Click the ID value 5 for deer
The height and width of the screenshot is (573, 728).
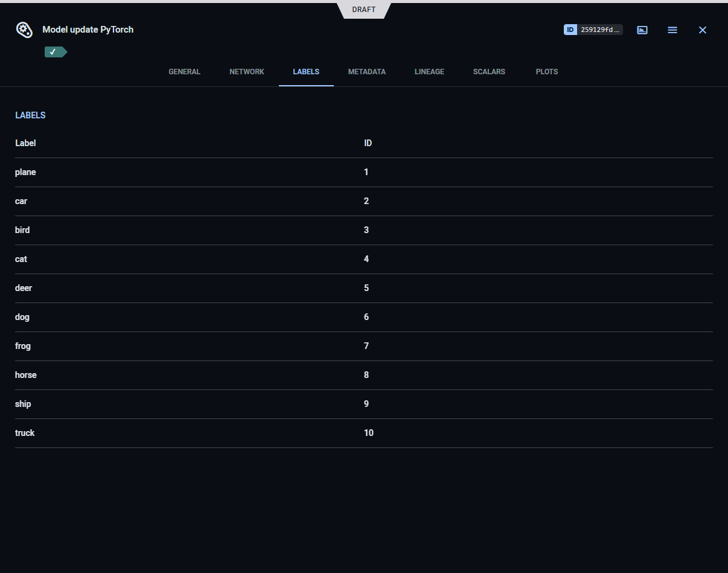[x=366, y=288]
